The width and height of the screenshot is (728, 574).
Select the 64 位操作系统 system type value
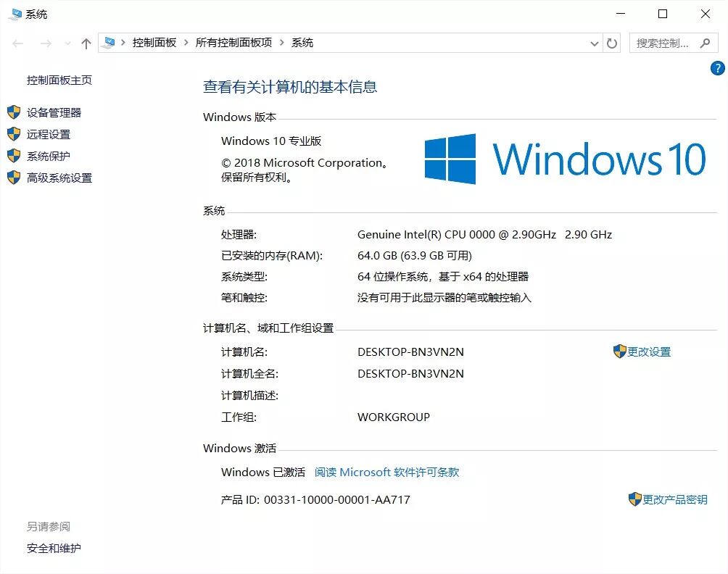[443, 277]
